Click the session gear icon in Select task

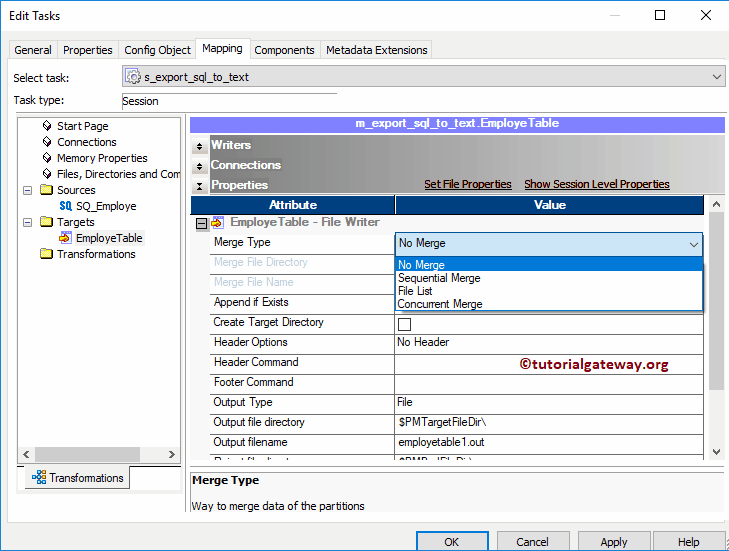coord(133,76)
